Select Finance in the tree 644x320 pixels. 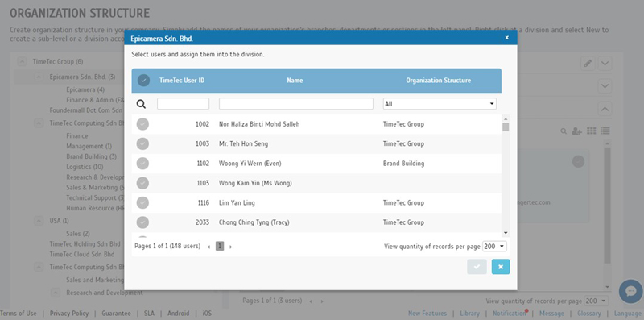[x=76, y=135]
